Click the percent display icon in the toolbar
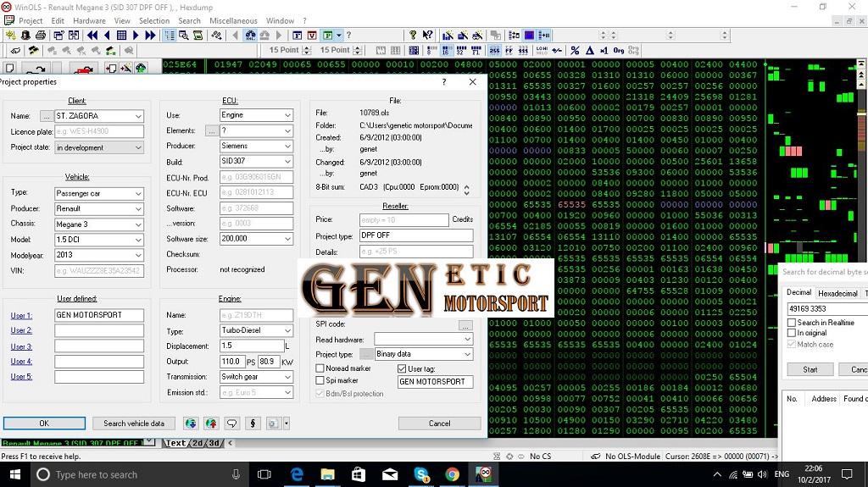 [575, 51]
